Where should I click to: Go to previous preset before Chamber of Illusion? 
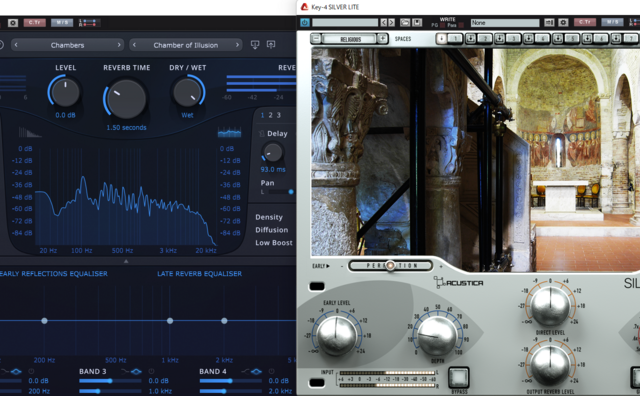(x=134, y=45)
